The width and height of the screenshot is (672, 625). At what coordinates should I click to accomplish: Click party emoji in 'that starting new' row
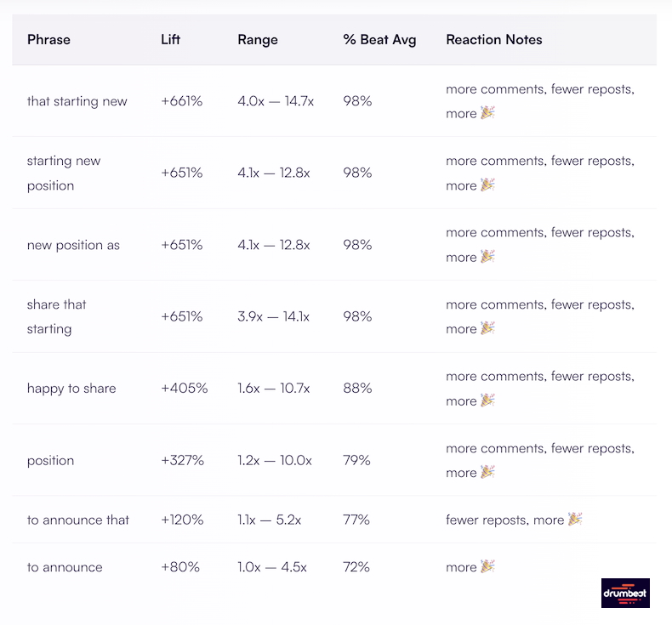pyautogui.click(x=487, y=113)
